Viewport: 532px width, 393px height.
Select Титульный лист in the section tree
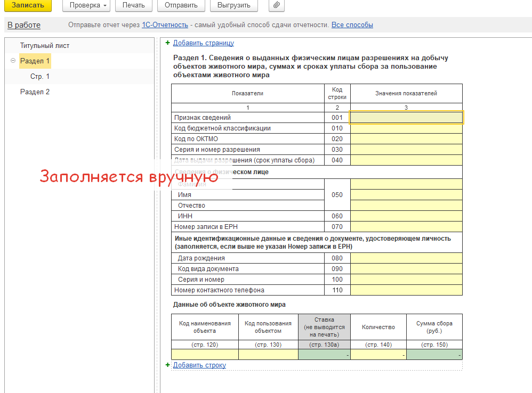click(45, 46)
